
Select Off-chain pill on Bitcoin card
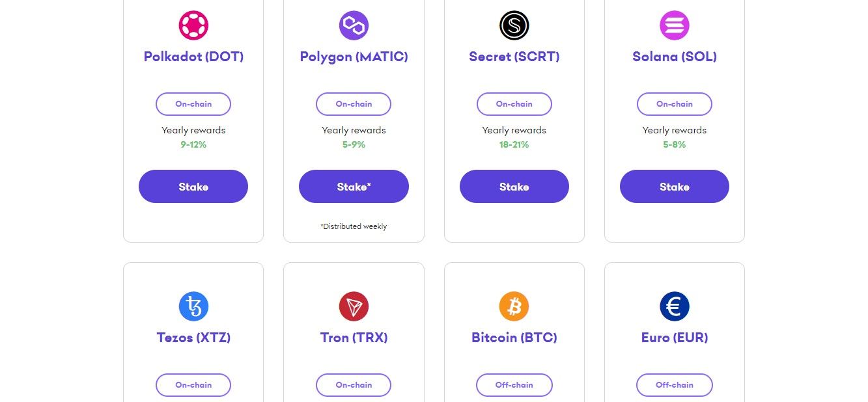coord(514,385)
